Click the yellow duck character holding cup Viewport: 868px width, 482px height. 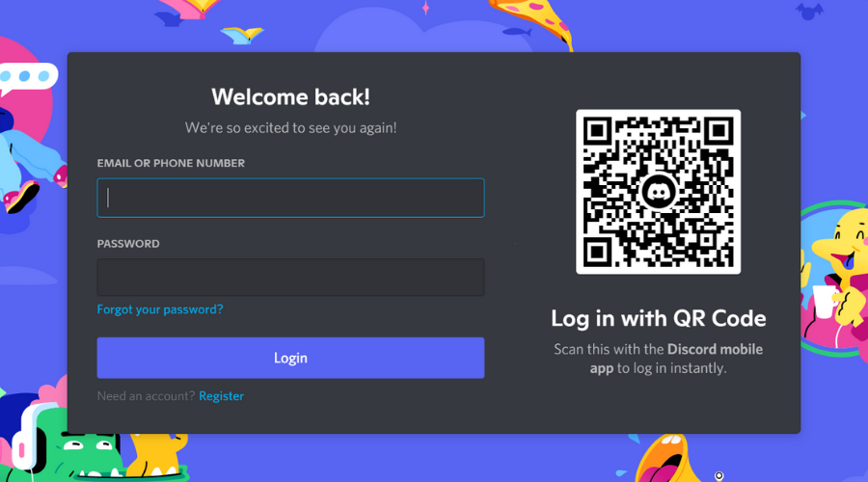[839, 271]
